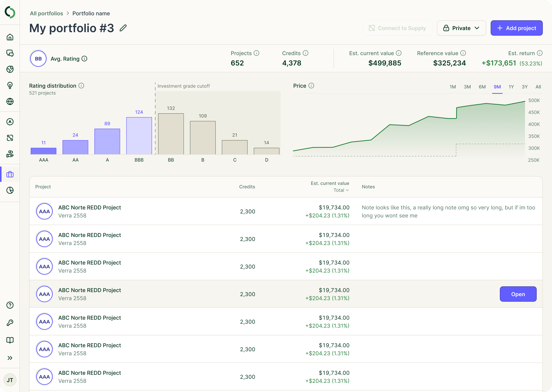The width and height of the screenshot is (552, 392).
Task: Switch price chart to 1Y range
Action: click(511, 87)
